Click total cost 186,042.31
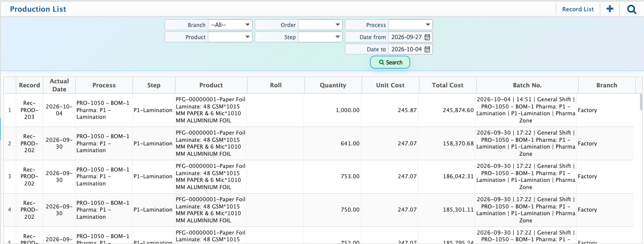 coord(458,176)
